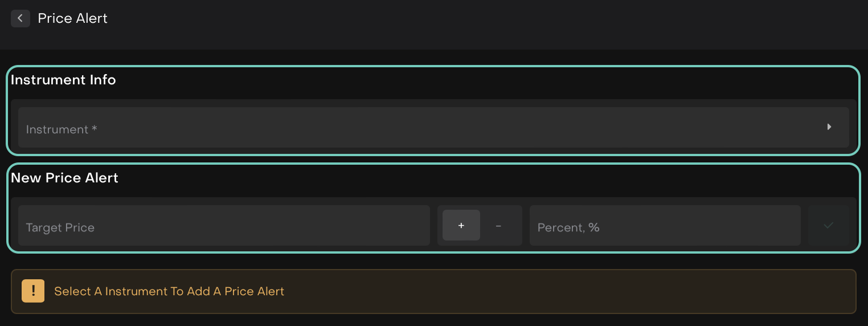This screenshot has width=868, height=326.
Task: Click the word Alert in New Price Alert
Action: tap(103, 178)
